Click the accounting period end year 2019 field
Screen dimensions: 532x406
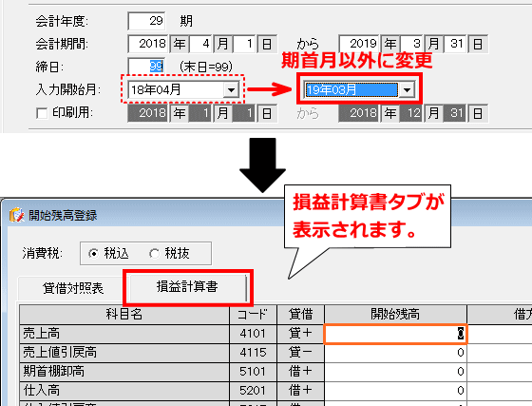click(x=359, y=44)
